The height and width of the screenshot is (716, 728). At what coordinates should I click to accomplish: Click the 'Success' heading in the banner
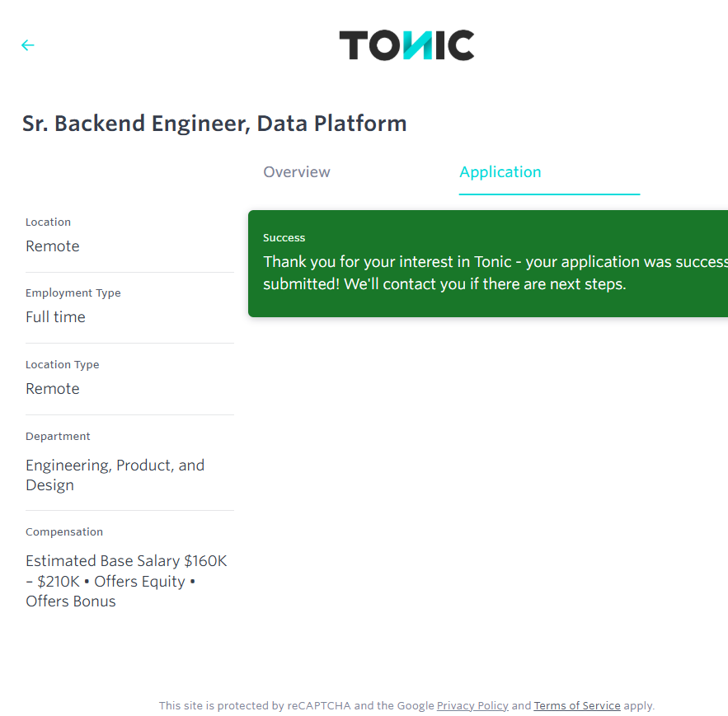point(284,238)
